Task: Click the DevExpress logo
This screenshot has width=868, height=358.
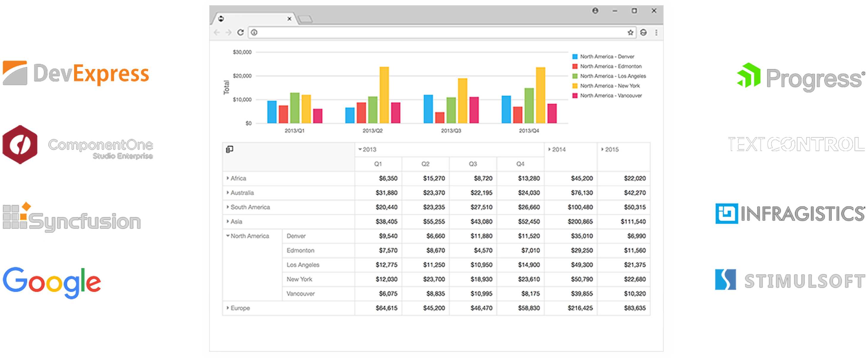Action: click(76, 73)
